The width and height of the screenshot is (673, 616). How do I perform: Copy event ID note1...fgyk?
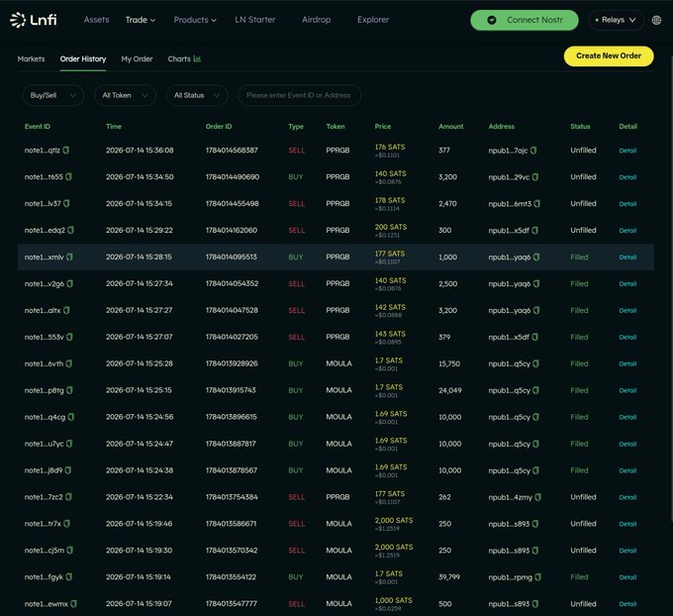tap(69, 577)
